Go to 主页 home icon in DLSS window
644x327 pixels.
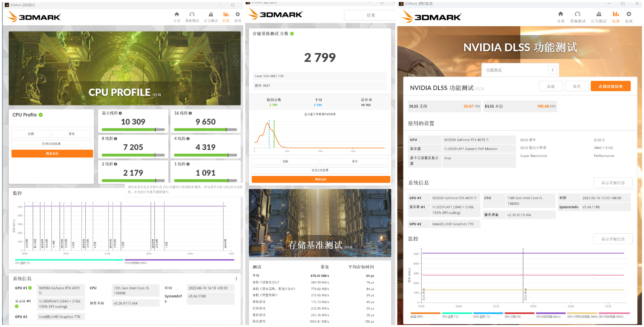pyautogui.click(x=560, y=14)
